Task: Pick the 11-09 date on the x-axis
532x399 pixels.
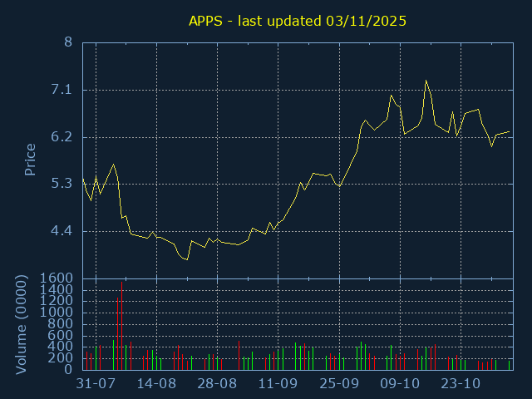Action: click(x=278, y=384)
